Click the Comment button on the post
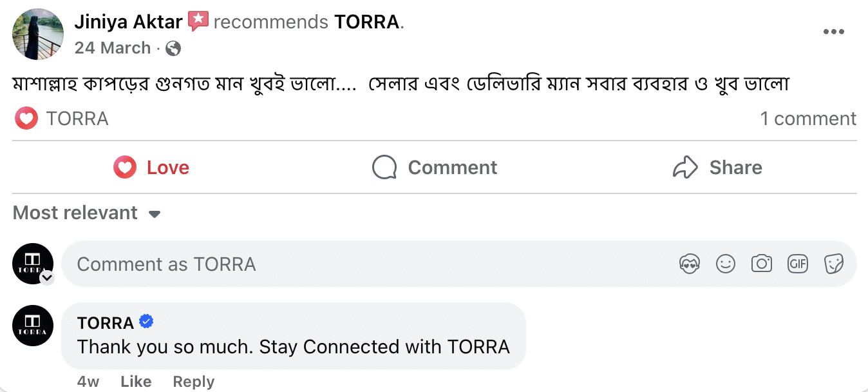Image resolution: width=868 pixels, height=392 pixels. pos(435,168)
